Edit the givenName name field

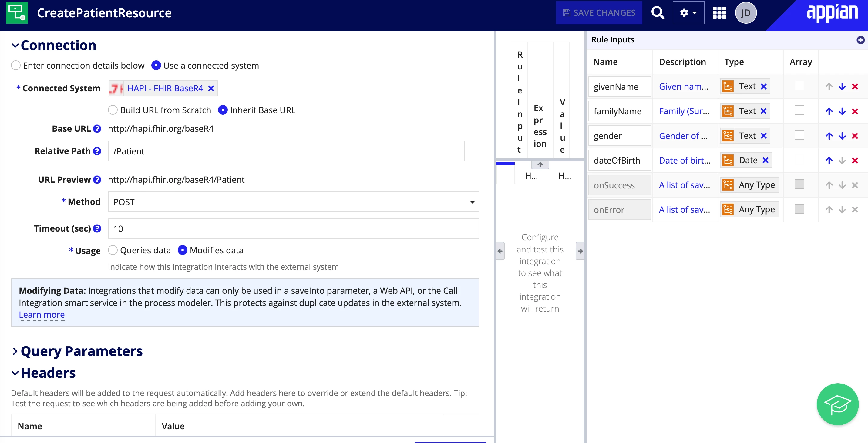tap(619, 87)
